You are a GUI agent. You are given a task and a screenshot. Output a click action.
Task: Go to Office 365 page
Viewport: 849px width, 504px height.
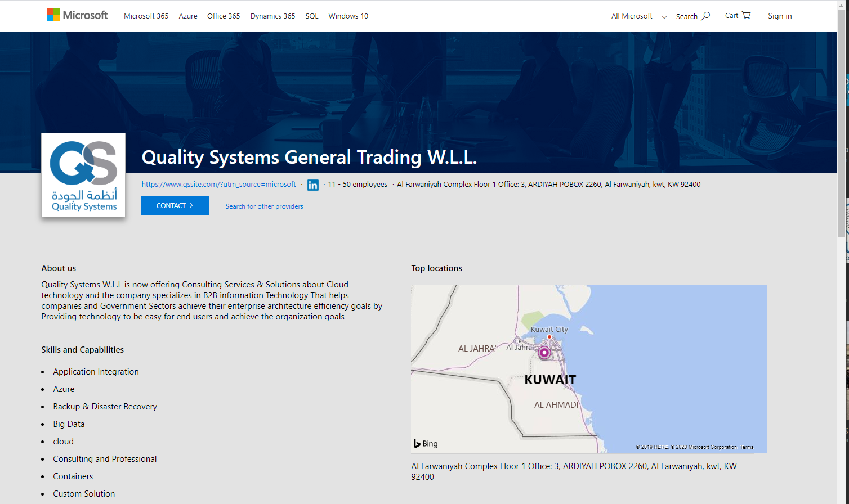(224, 16)
